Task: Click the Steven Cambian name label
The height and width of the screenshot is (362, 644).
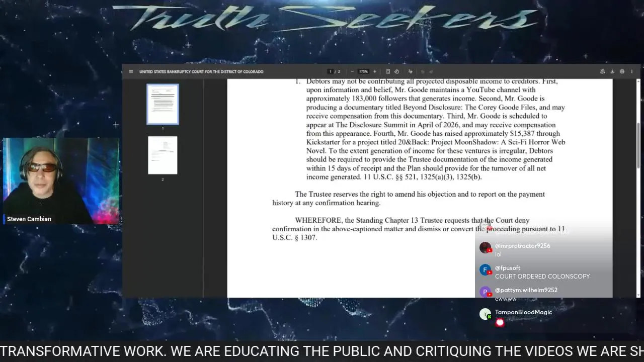Action: click(29, 219)
